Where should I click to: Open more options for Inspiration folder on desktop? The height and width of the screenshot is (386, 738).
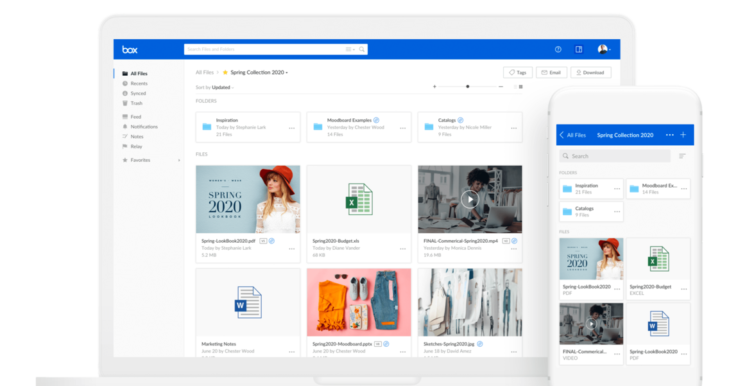point(292,128)
